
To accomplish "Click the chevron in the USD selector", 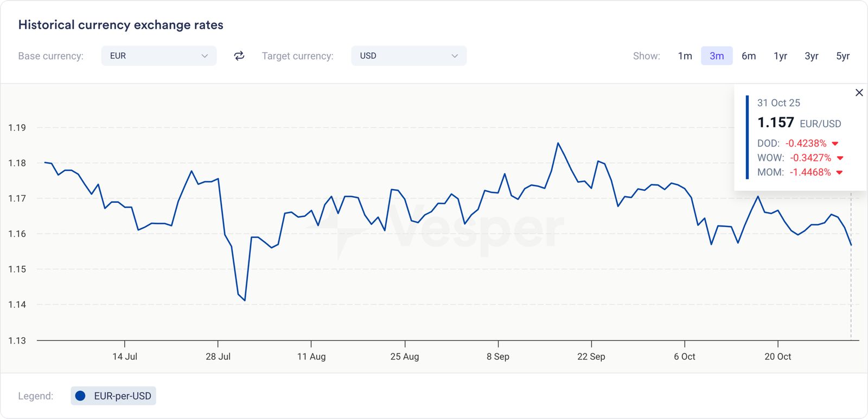I will [455, 56].
